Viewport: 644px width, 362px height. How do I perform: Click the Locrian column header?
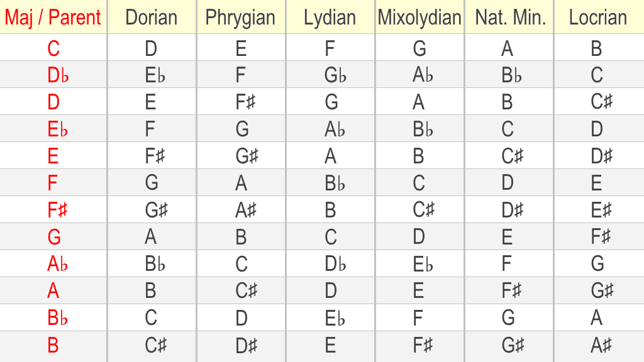(599, 17)
